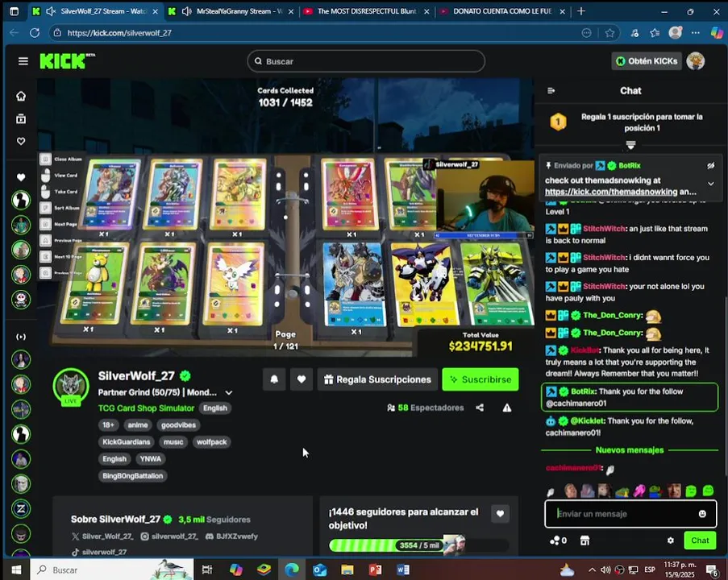Image resolution: width=728 pixels, height=580 pixels.
Task: Show hidden system tray icons
Action: point(592,570)
